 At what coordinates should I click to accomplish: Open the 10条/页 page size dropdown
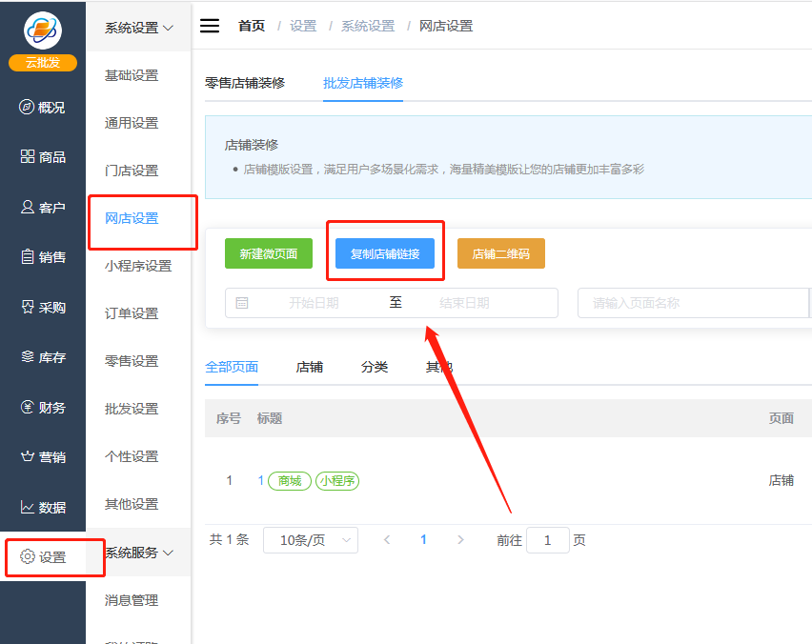[x=310, y=539]
